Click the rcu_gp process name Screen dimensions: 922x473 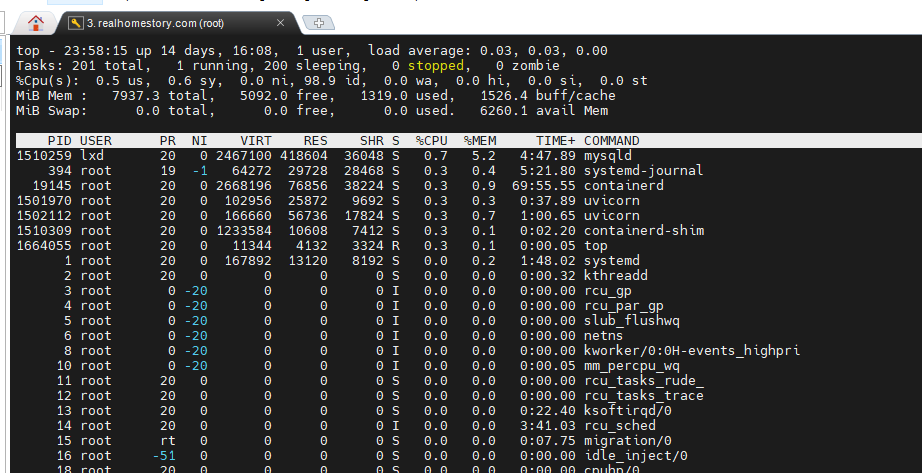607,291
